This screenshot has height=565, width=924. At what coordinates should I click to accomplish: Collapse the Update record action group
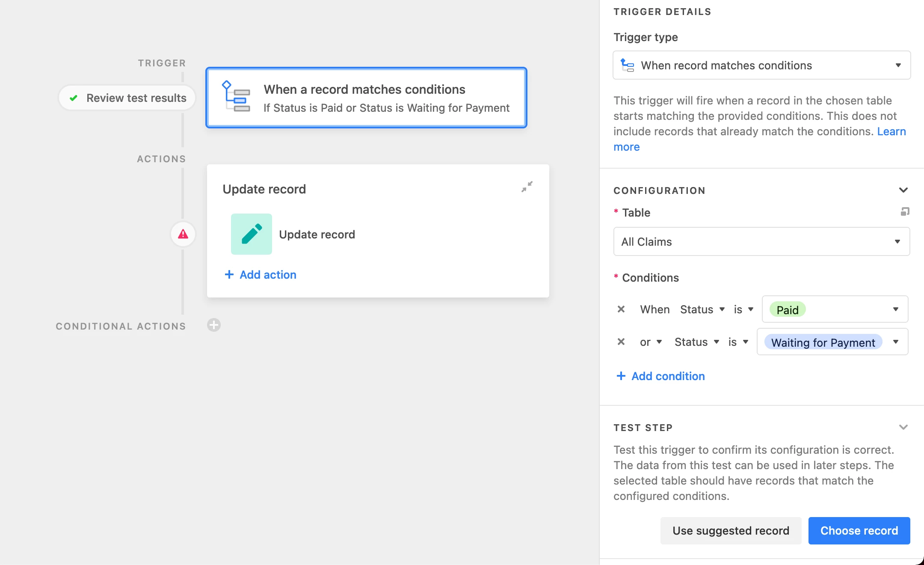[x=527, y=187]
